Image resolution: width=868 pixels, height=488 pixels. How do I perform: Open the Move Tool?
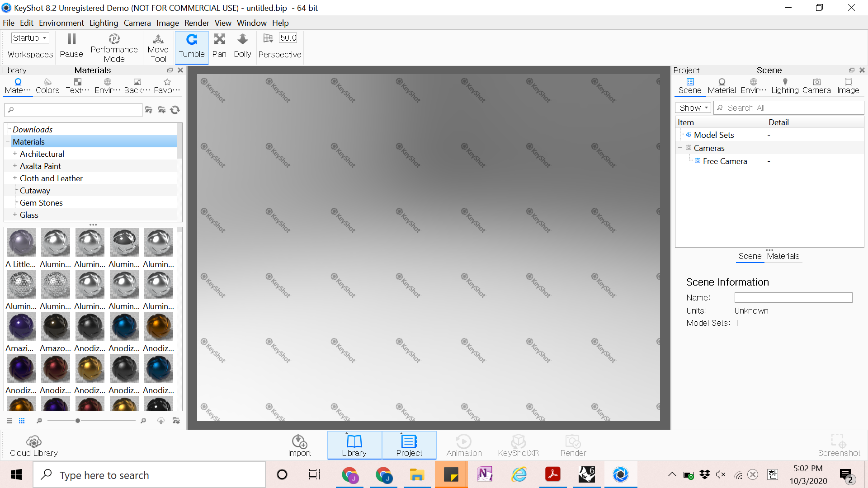[x=158, y=48]
